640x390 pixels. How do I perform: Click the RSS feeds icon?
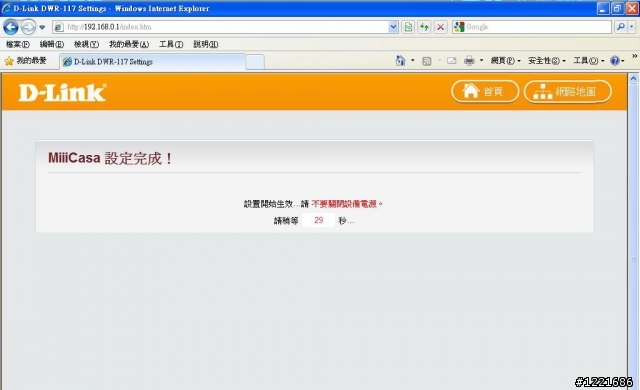pos(427,61)
